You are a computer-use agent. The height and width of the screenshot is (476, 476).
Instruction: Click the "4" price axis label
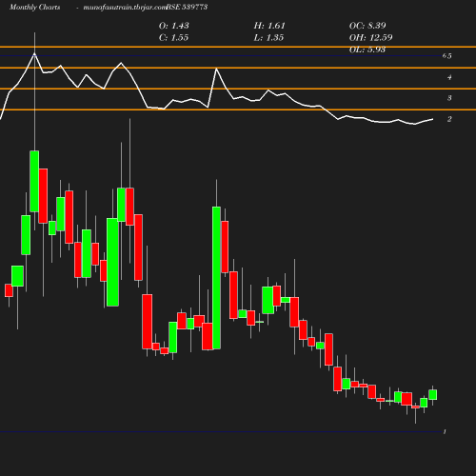tap(449, 77)
